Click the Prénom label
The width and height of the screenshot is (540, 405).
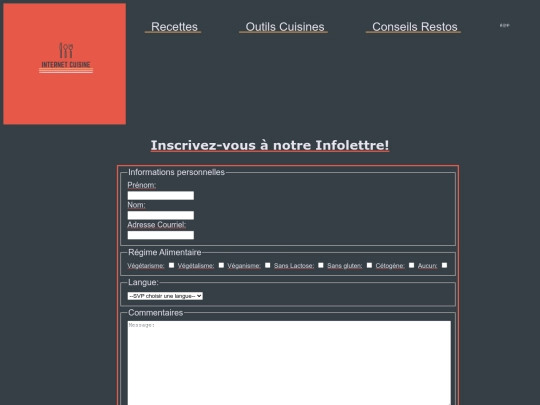click(x=142, y=185)
